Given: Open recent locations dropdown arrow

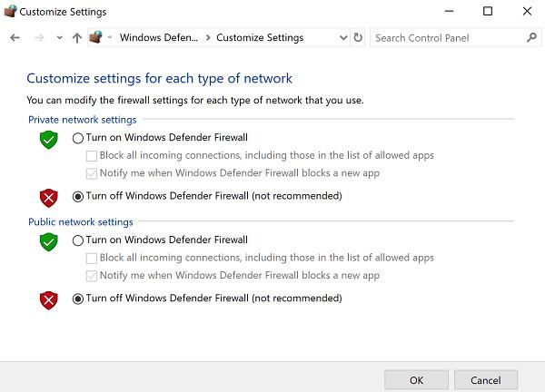Looking at the screenshot, I should coord(60,37).
